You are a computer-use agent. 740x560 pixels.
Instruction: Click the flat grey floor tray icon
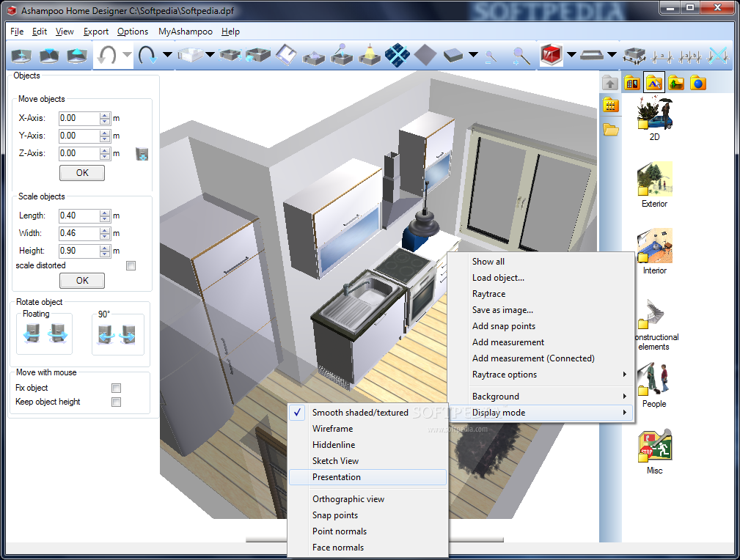(591, 56)
